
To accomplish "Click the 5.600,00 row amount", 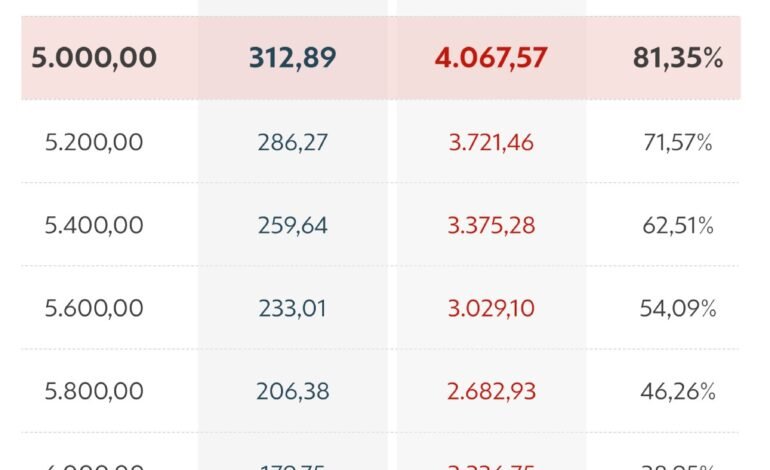I will click(94, 308).
